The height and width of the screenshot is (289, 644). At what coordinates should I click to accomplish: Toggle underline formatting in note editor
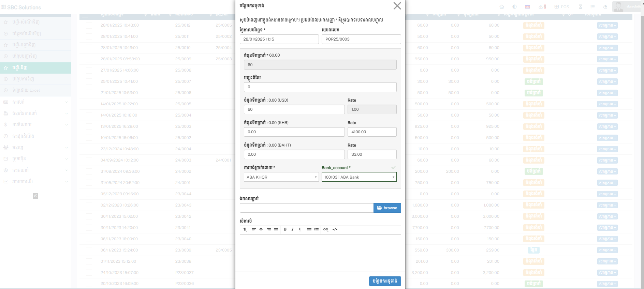pos(300,229)
